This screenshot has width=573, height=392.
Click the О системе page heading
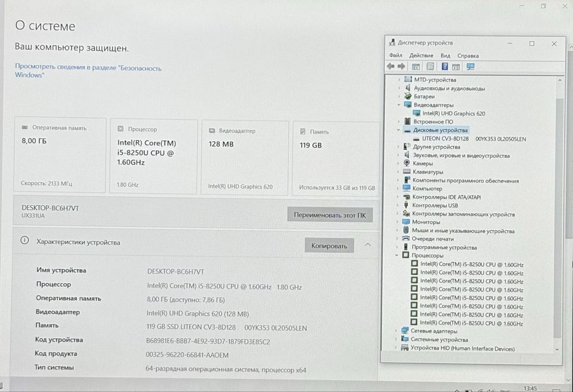[x=45, y=26]
